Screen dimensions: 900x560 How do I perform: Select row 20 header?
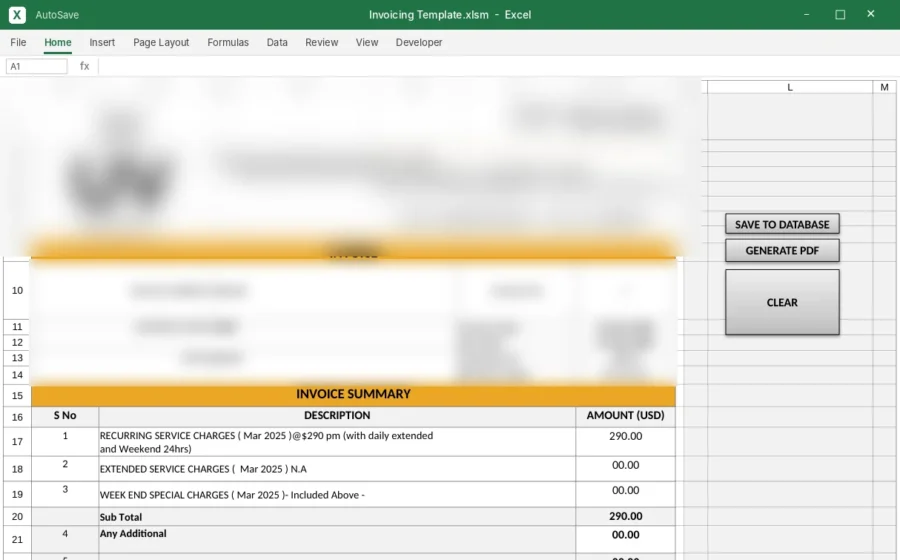[x=17, y=517]
